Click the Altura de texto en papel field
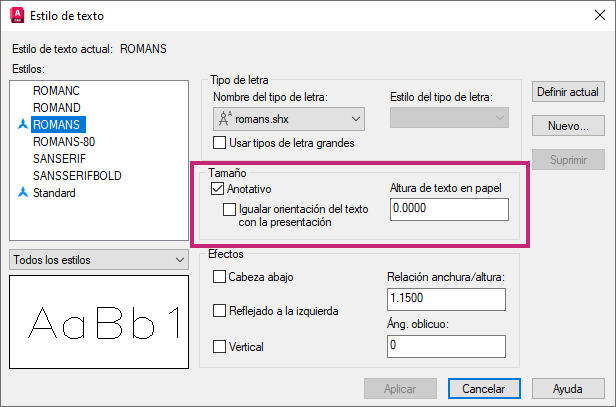Image resolution: width=616 pixels, height=407 pixels. [448, 209]
